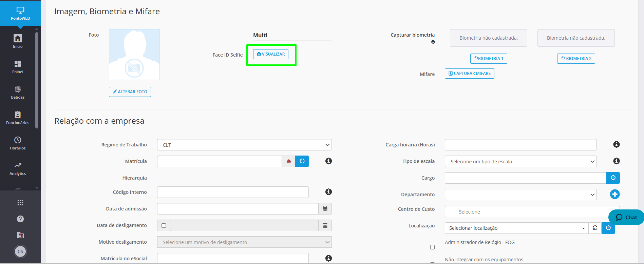Open Funcionários in the sidebar

coord(18,118)
